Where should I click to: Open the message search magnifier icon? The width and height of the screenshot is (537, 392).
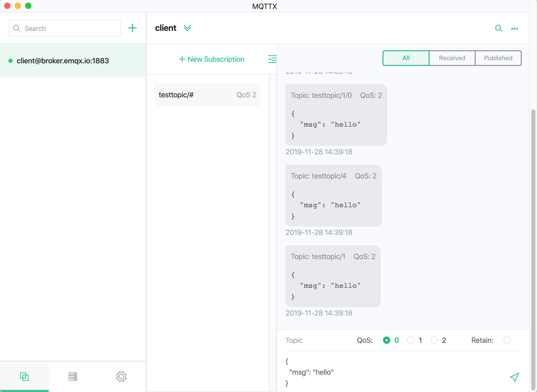(x=498, y=28)
